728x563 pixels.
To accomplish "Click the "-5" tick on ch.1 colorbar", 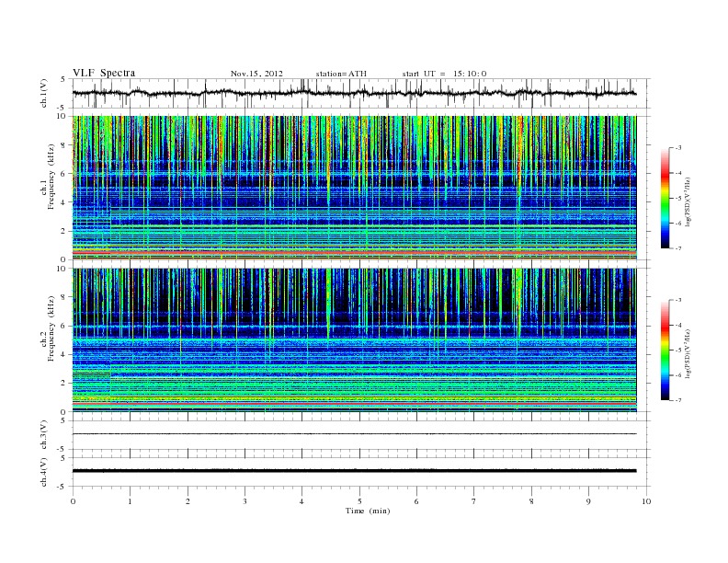I will point(678,199).
